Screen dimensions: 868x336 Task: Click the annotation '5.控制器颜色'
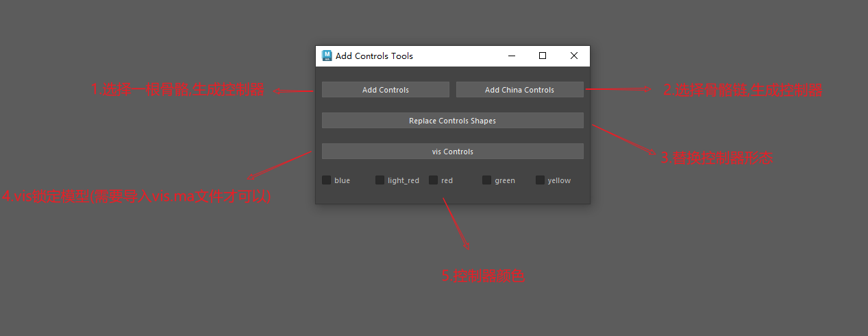coord(484,276)
